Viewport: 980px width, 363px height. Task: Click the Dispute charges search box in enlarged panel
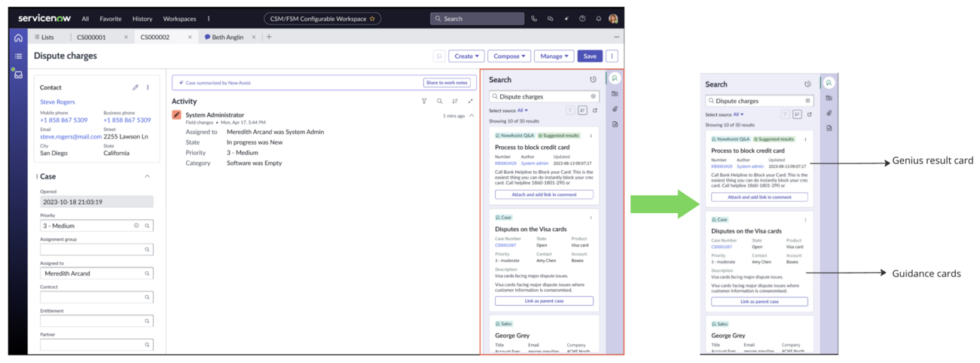(x=759, y=100)
